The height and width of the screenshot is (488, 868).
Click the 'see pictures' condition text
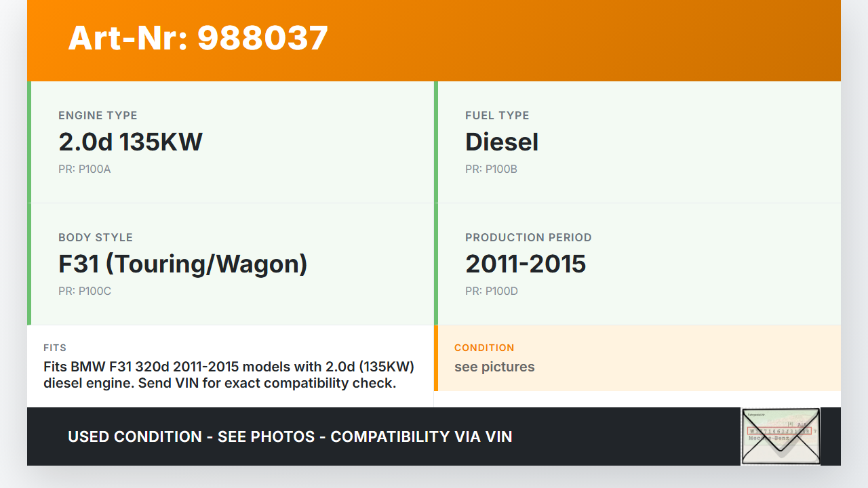click(494, 367)
